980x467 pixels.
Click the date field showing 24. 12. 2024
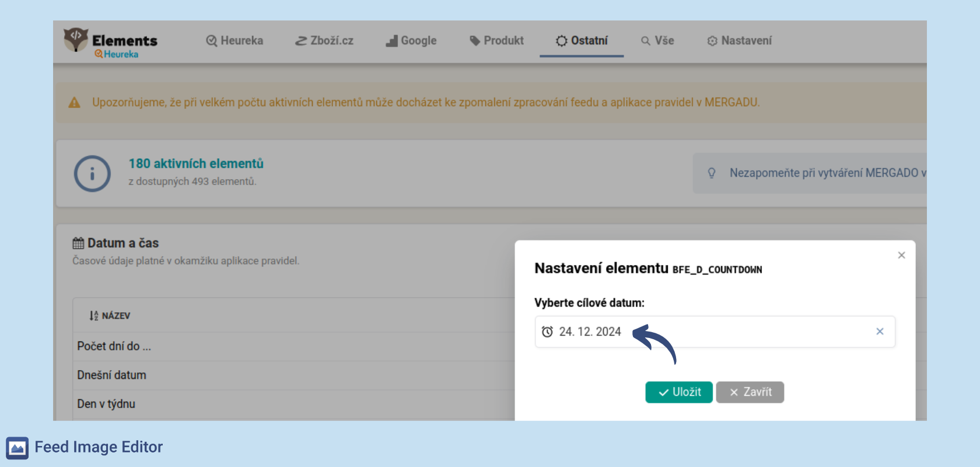(x=715, y=332)
